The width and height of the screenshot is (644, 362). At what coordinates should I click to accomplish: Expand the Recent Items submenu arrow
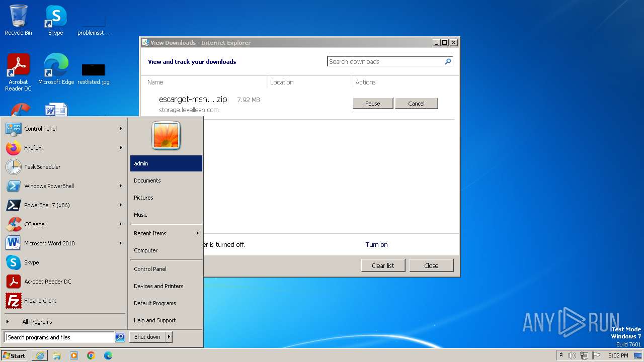click(198, 233)
